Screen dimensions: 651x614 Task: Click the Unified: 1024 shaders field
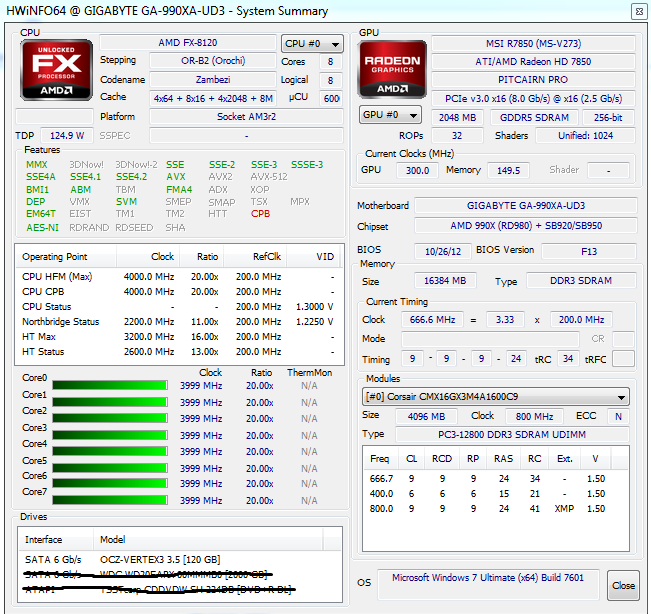[585, 135]
